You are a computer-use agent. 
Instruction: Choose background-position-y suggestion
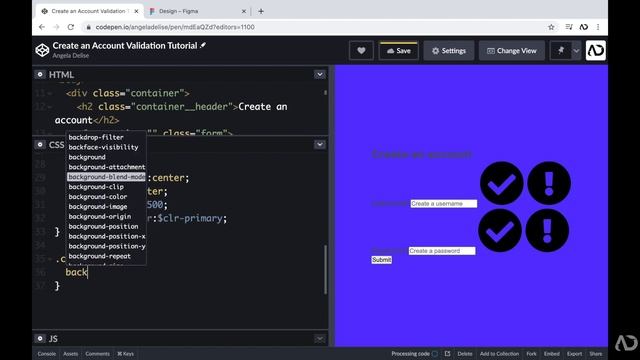[x=106, y=246]
